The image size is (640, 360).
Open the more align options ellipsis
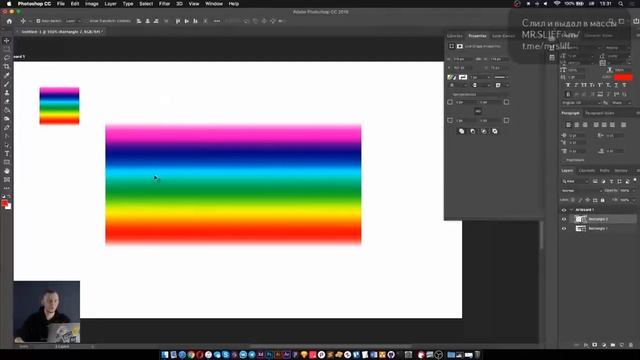coord(217,21)
